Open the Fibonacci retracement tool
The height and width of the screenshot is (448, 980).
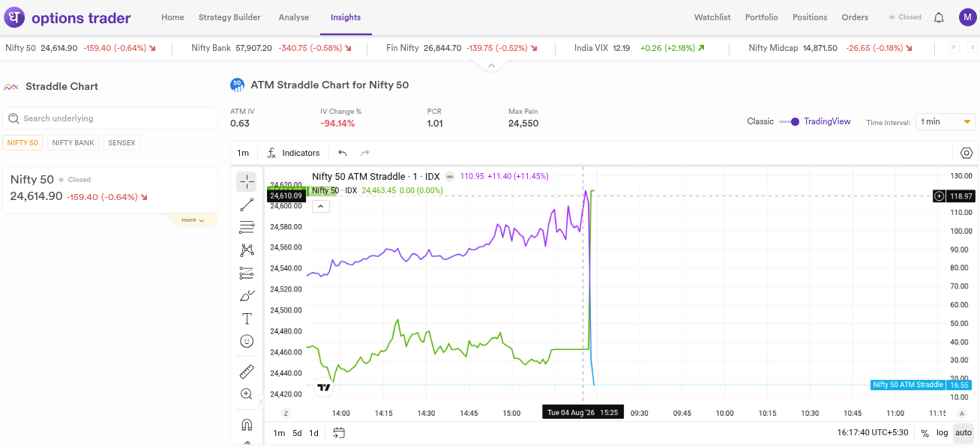[x=246, y=227]
